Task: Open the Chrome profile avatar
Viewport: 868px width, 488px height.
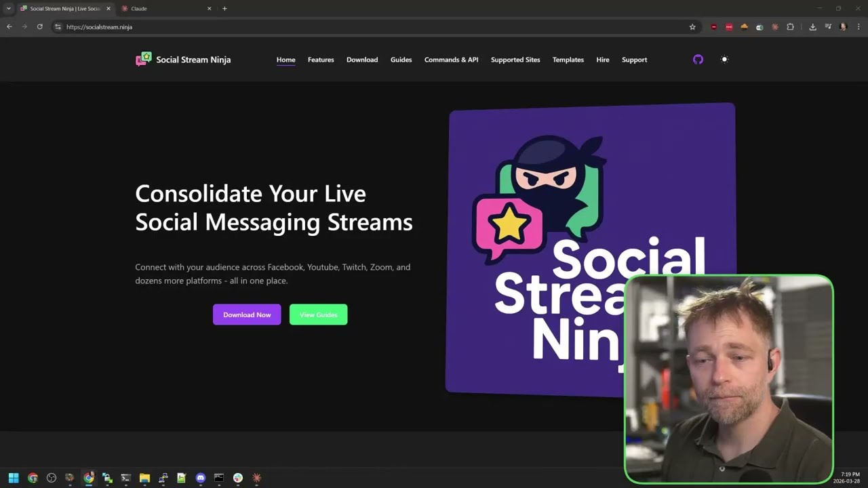Action: click(x=843, y=27)
